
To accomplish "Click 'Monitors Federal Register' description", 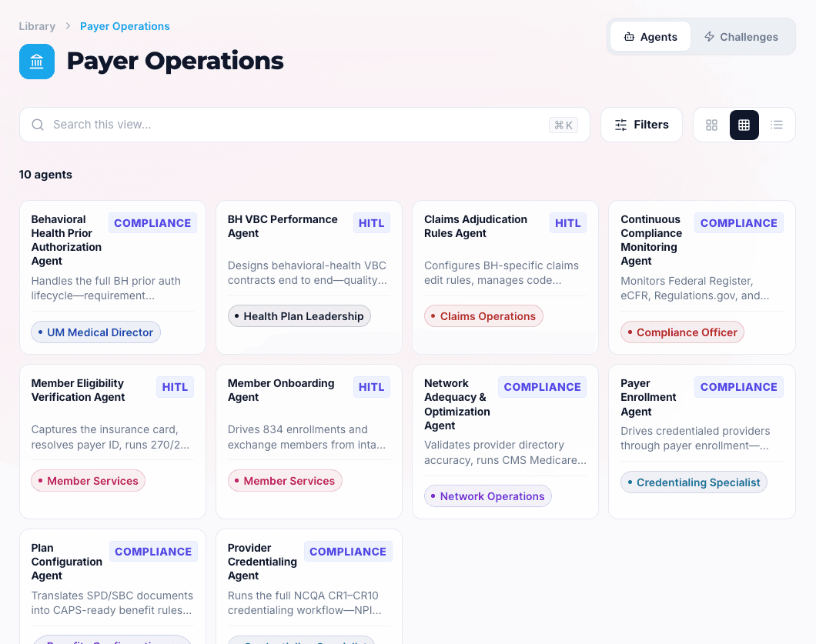I will [694, 289].
